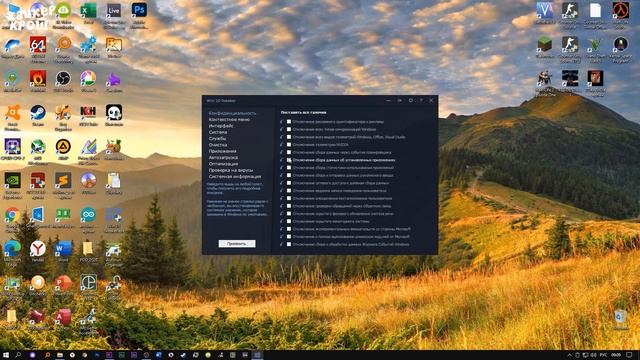Click 'Поставить все галочки' link
The image size is (640, 360).
tap(303, 112)
